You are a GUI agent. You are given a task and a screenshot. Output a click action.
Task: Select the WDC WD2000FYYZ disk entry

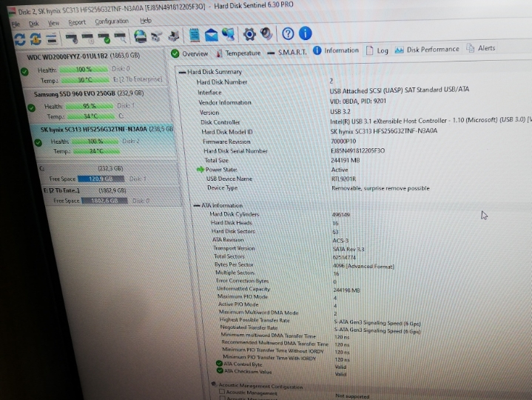tap(92, 68)
